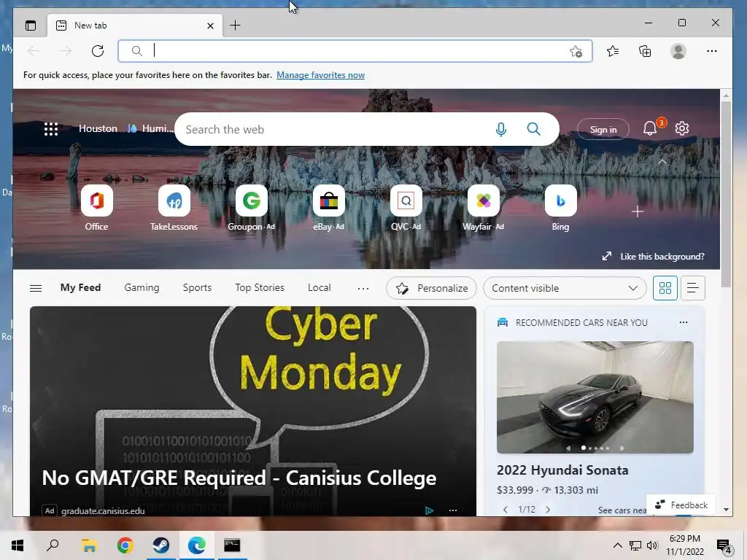The height and width of the screenshot is (560, 747).
Task: Open Windows Start menu
Action: (18, 545)
